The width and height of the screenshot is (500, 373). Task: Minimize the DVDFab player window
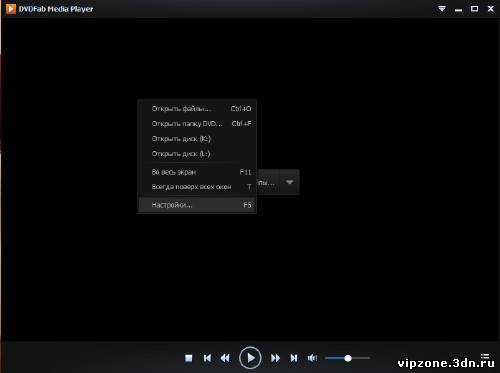[459, 9]
